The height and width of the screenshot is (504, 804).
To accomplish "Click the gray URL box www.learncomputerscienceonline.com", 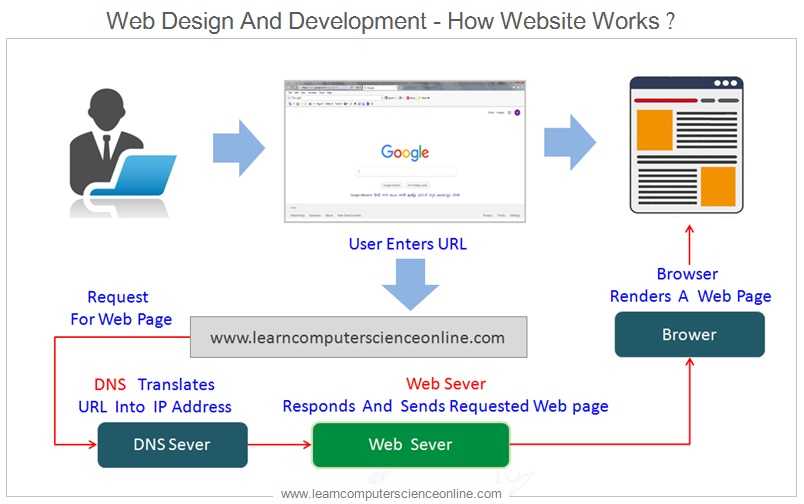I will [x=358, y=337].
